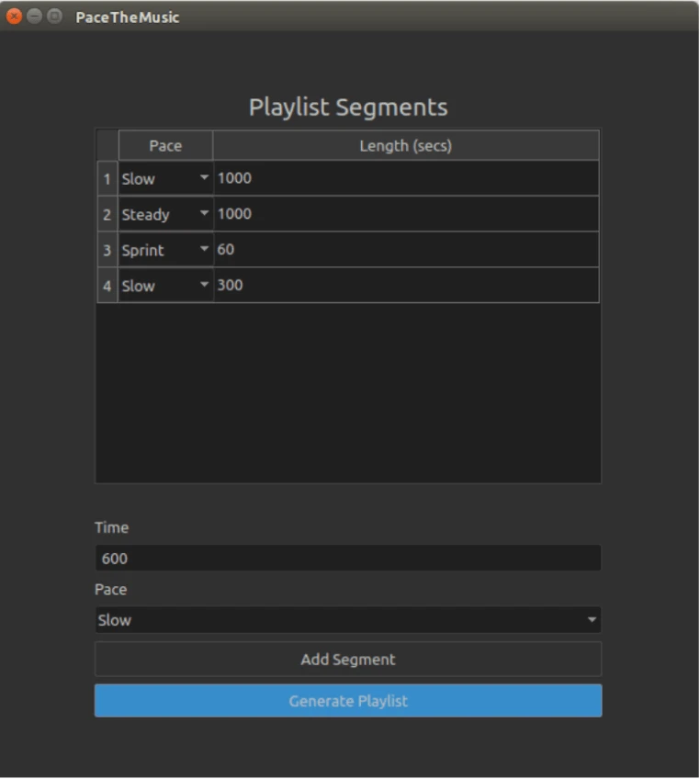Click the Add Segment button

tap(348, 660)
